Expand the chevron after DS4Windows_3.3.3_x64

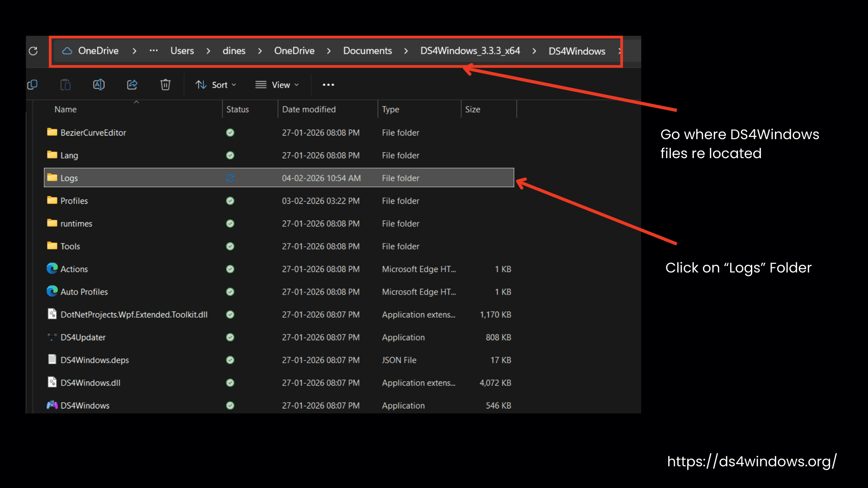(534, 51)
